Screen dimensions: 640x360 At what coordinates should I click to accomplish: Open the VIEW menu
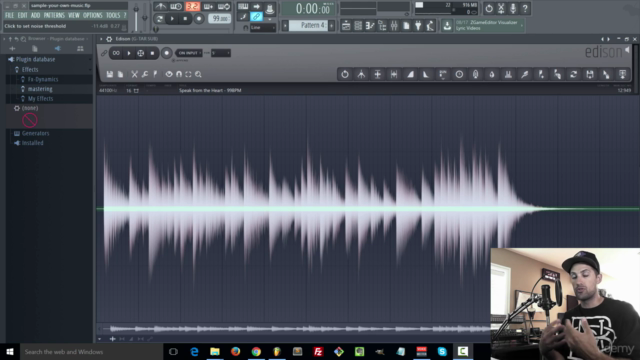tap(74, 16)
